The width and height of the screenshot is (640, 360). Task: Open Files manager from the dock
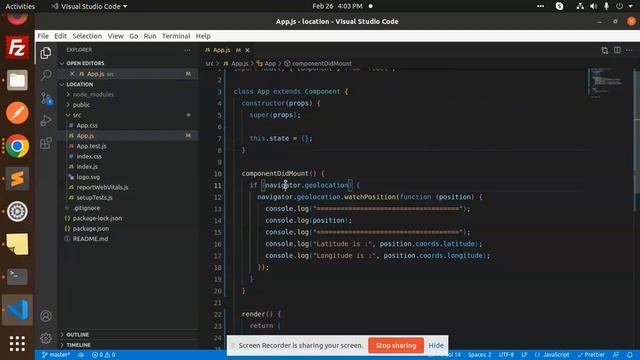pos(17,80)
